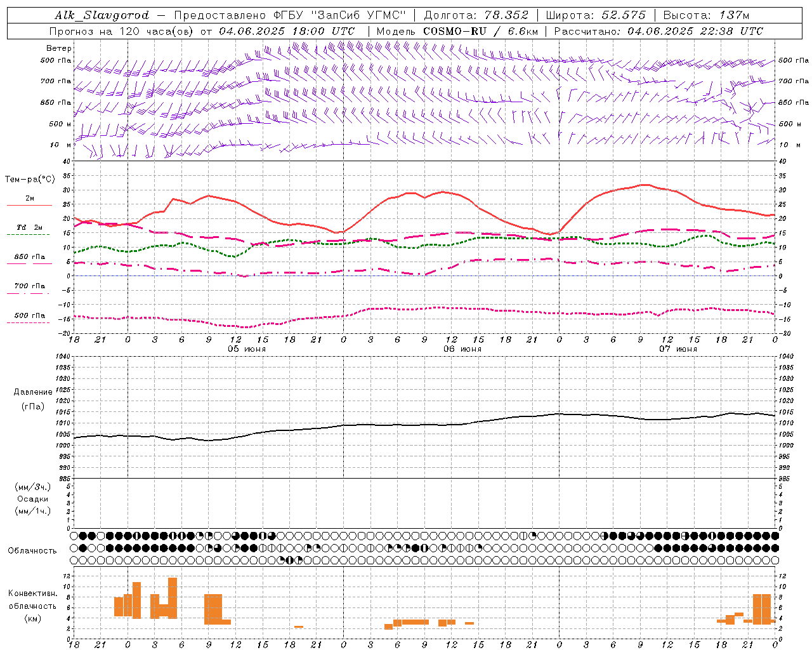Click the '07 июня' date label
Screen dimensions: 812x650
coord(678,349)
